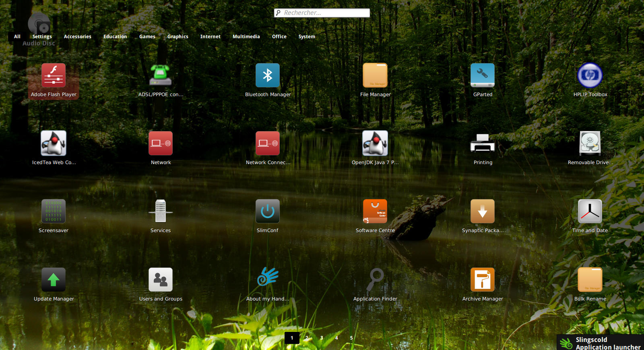Open the File Manager app
The height and width of the screenshot is (350, 644).
[x=375, y=80]
